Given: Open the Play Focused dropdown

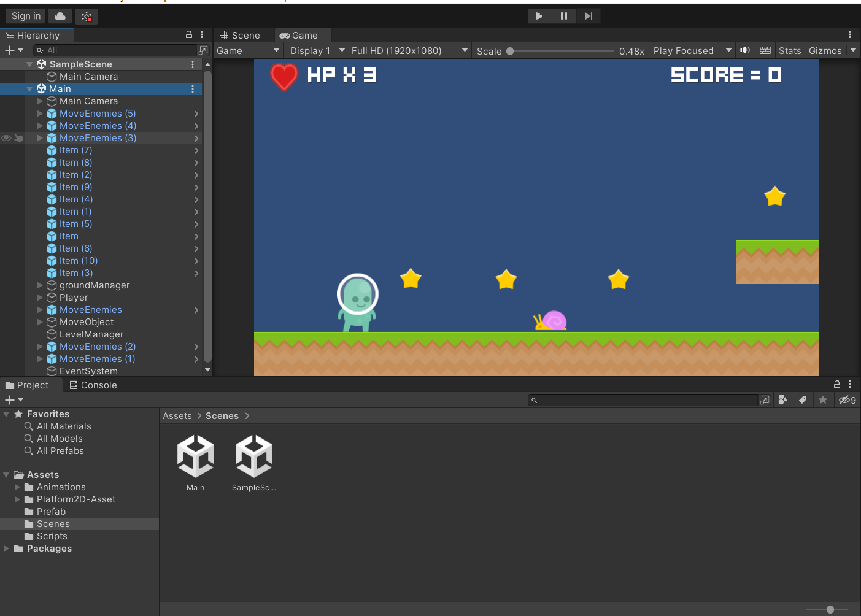Looking at the screenshot, I should pos(692,50).
